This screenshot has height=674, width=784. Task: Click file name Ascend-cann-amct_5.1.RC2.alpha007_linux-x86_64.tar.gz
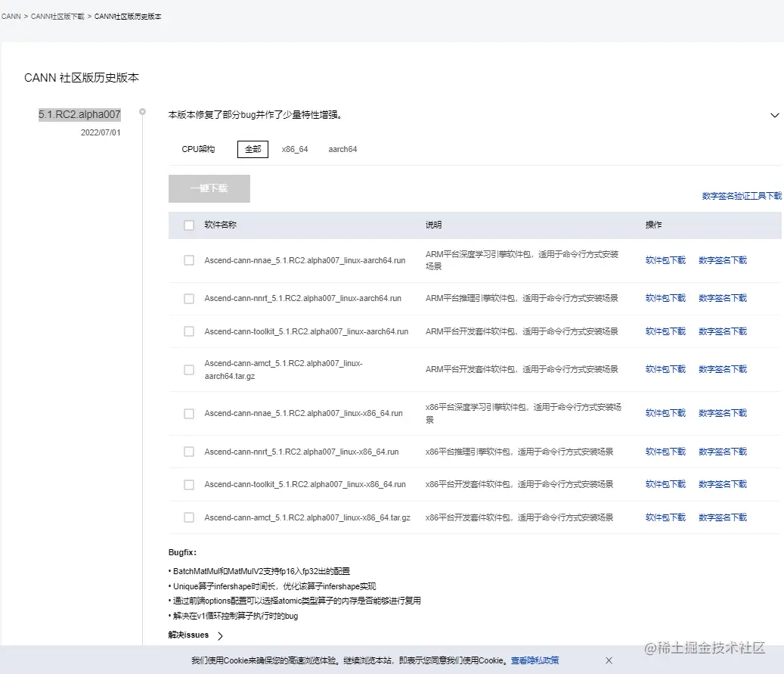pyautogui.click(x=307, y=518)
